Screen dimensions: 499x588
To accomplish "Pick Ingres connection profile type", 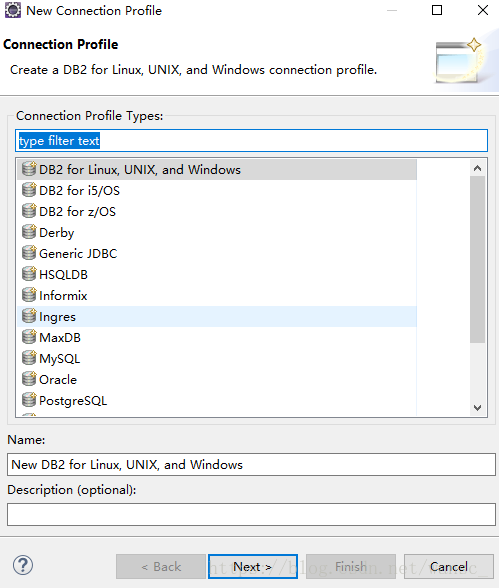I will pos(217,316).
